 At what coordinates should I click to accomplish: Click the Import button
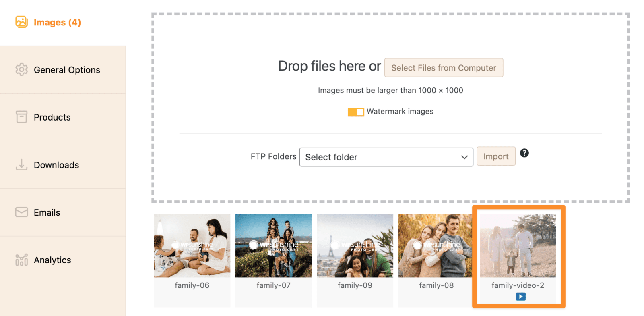[x=496, y=156]
